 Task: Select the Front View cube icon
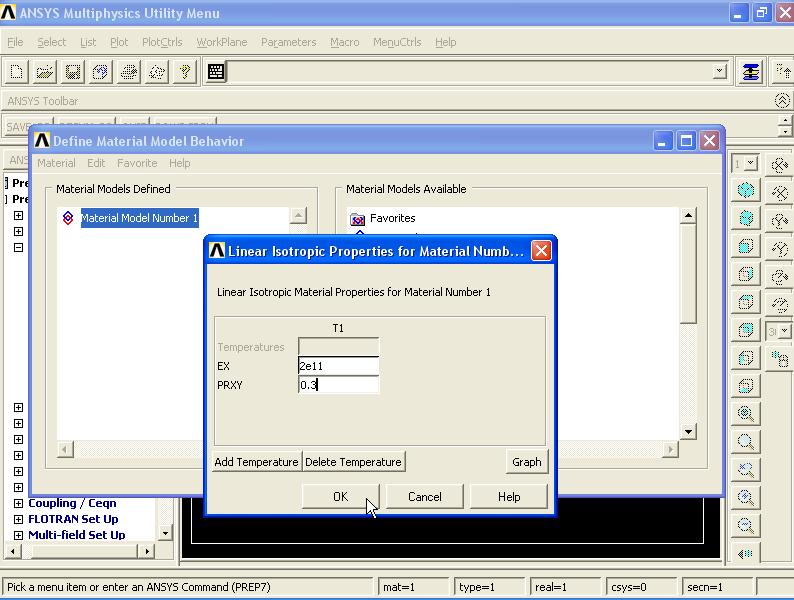pyautogui.click(x=746, y=247)
